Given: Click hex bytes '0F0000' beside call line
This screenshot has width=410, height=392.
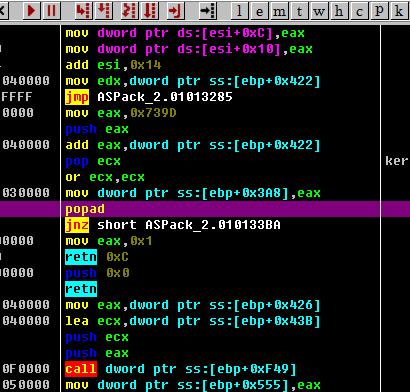Looking at the screenshot, I should tap(26, 369).
